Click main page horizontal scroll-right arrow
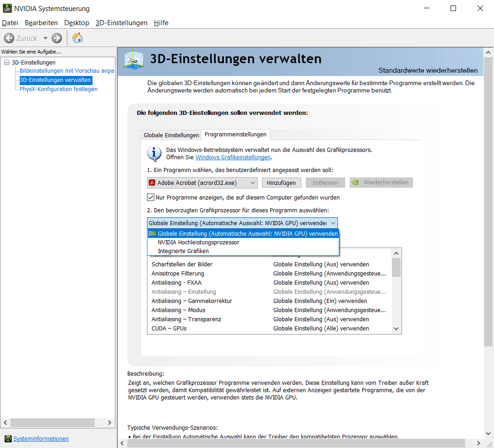The width and height of the screenshot is (494, 448). point(478,443)
